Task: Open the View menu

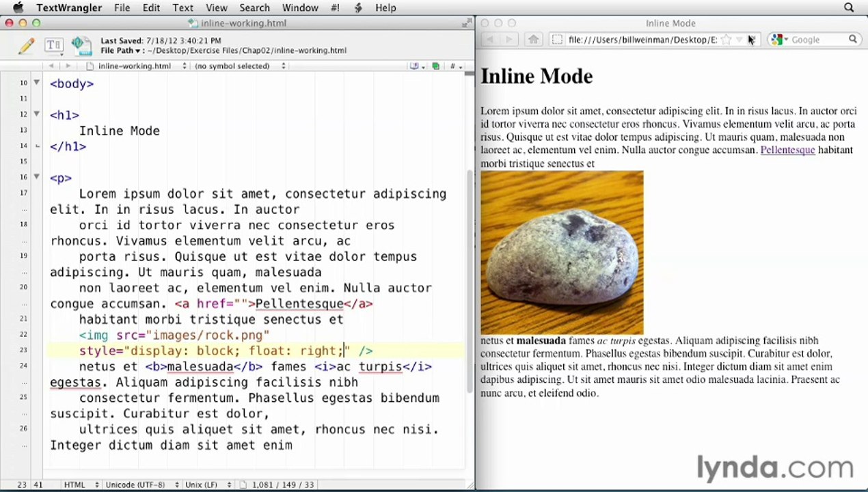Action: point(217,8)
